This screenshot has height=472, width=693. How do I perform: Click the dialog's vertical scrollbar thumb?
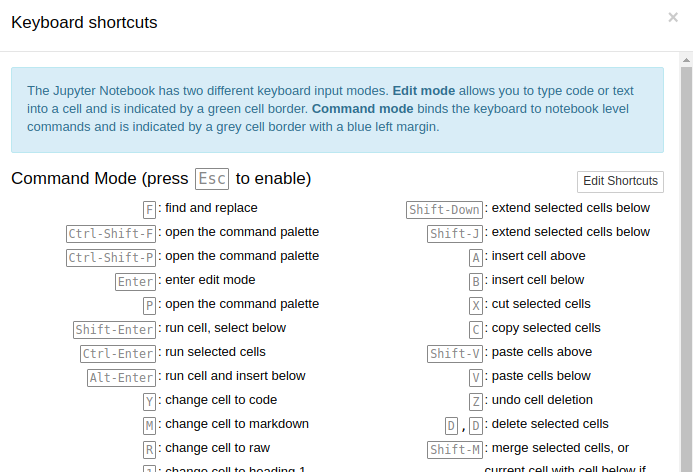point(686,270)
